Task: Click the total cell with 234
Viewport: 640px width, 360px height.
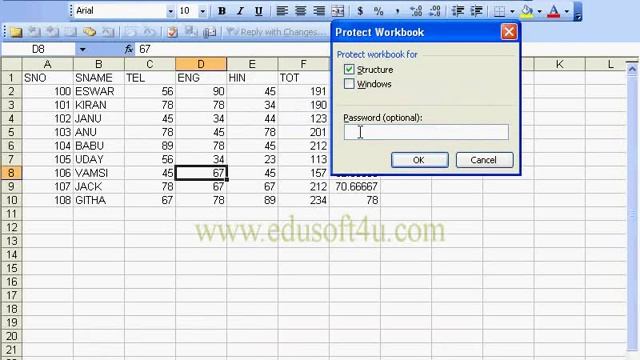Action: 303,200
